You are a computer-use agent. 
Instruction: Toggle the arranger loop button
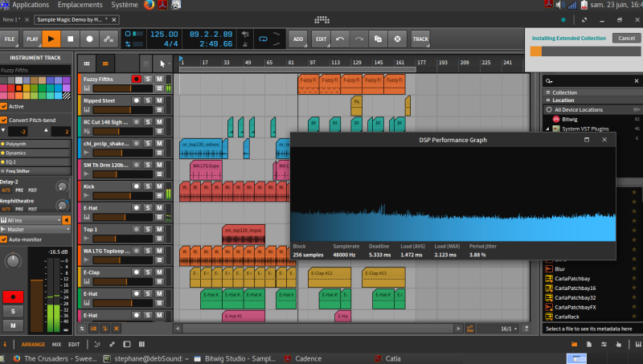coord(263,38)
